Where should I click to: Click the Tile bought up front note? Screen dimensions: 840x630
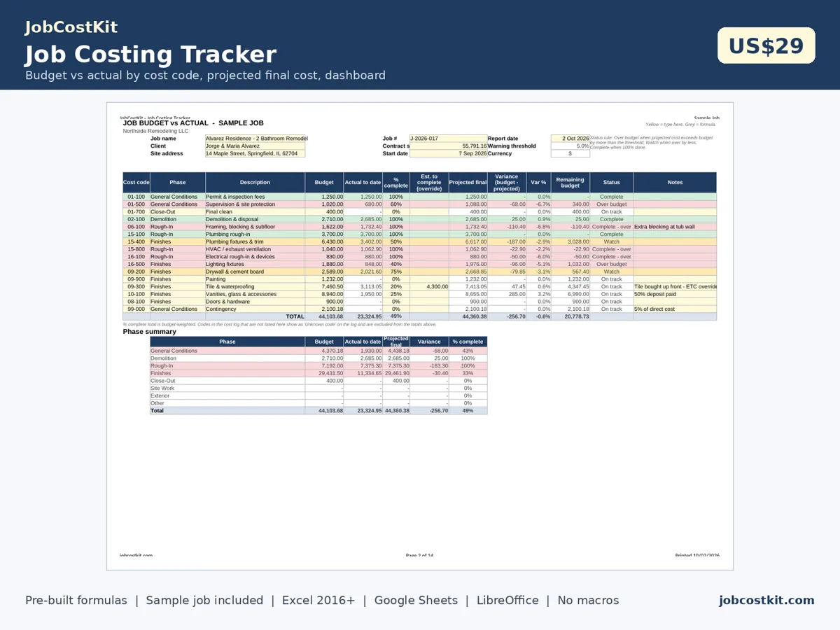[675, 286]
